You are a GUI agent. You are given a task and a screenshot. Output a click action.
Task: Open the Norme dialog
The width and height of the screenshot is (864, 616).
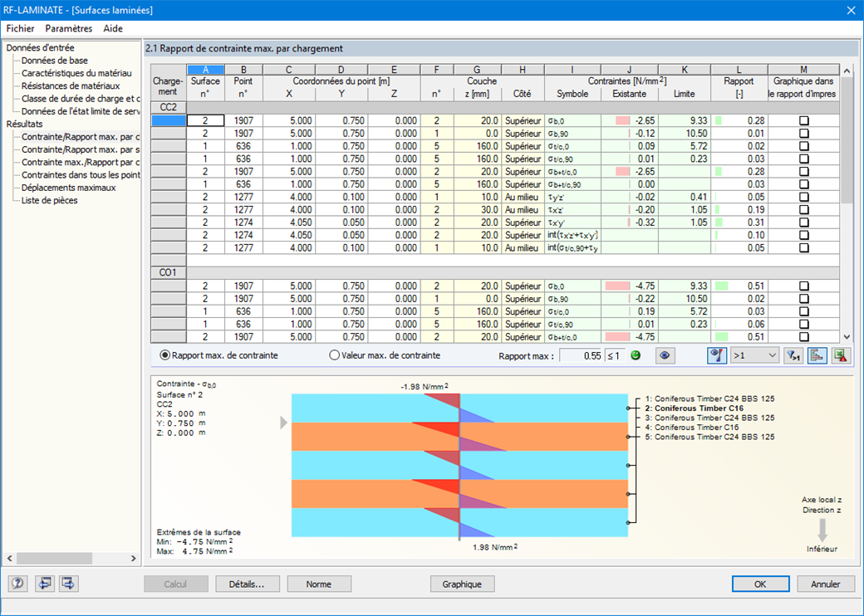pos(319,584)
